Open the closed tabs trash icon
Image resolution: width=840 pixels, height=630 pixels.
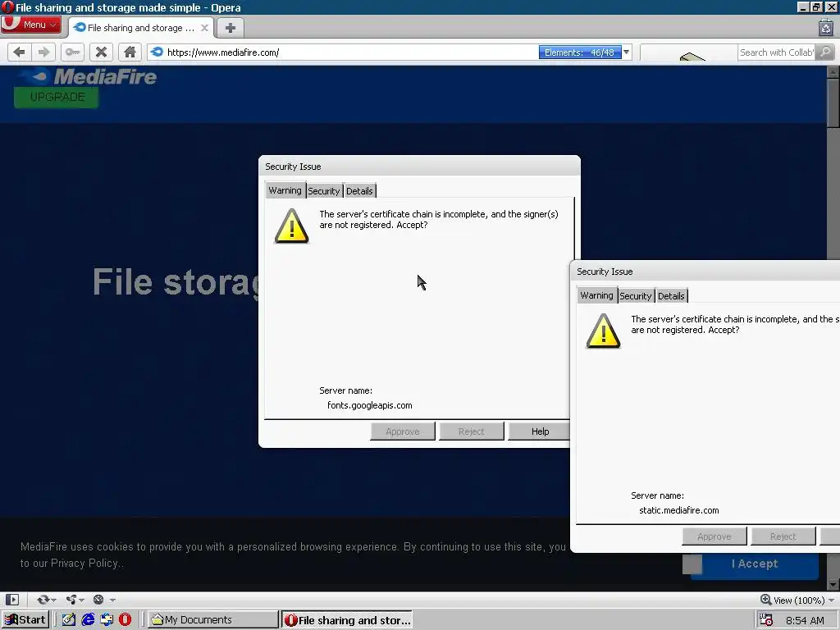pyautogui.click(x=826, y=27)
